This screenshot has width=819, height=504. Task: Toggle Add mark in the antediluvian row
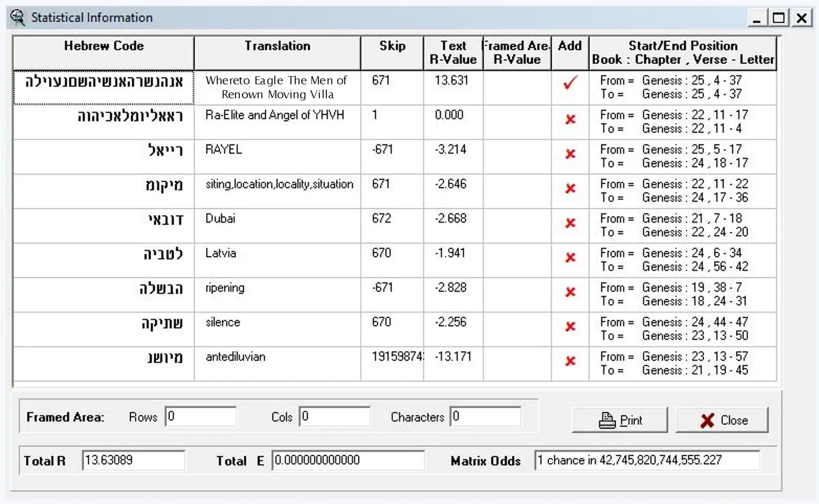(570, 361)
